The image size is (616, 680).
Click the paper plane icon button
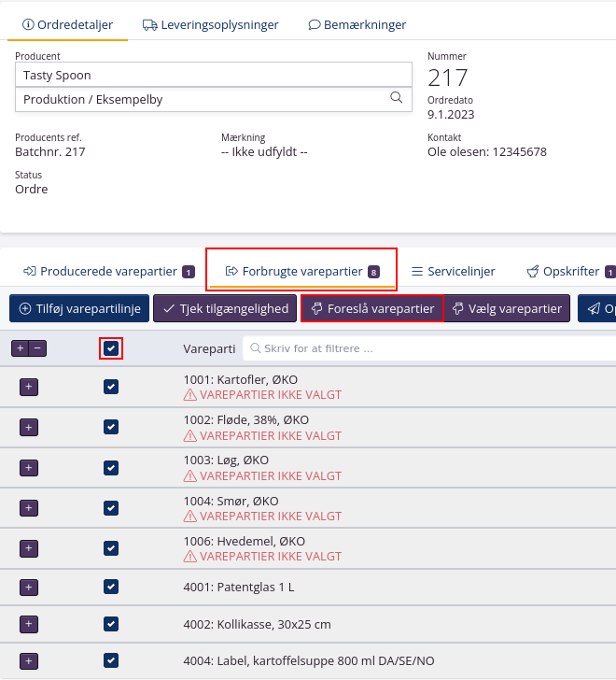[x=593, y=308]
